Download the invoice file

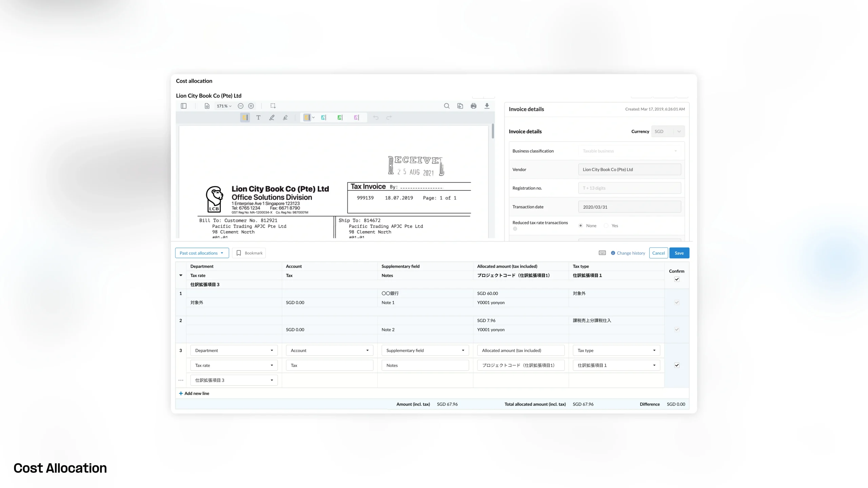(x=487, y=106)
